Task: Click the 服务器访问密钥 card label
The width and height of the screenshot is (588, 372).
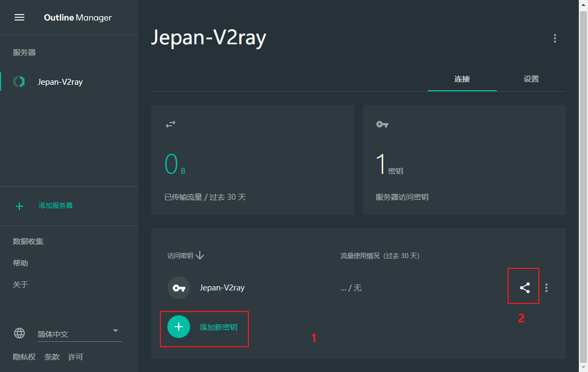Action: (402, 197)
